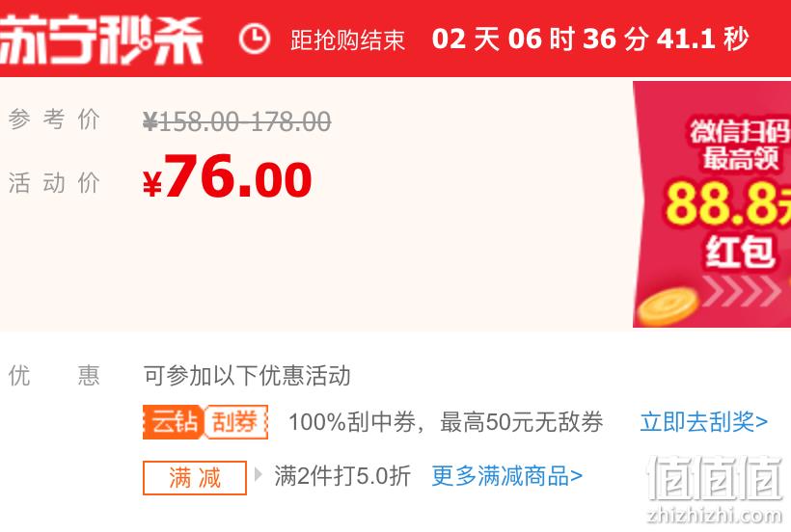The width and height of the screenshot is (791, 532).
Task: Click the 苏宁秒杀 logo
Action: [101, 40]
